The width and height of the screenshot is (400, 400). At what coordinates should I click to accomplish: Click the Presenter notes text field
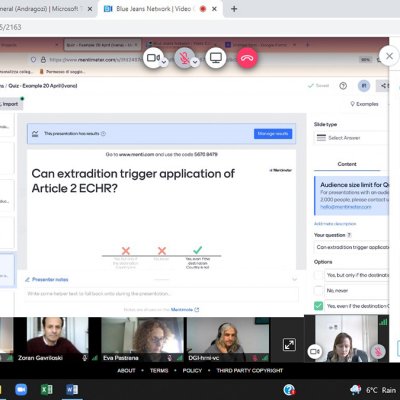[162, 294]
